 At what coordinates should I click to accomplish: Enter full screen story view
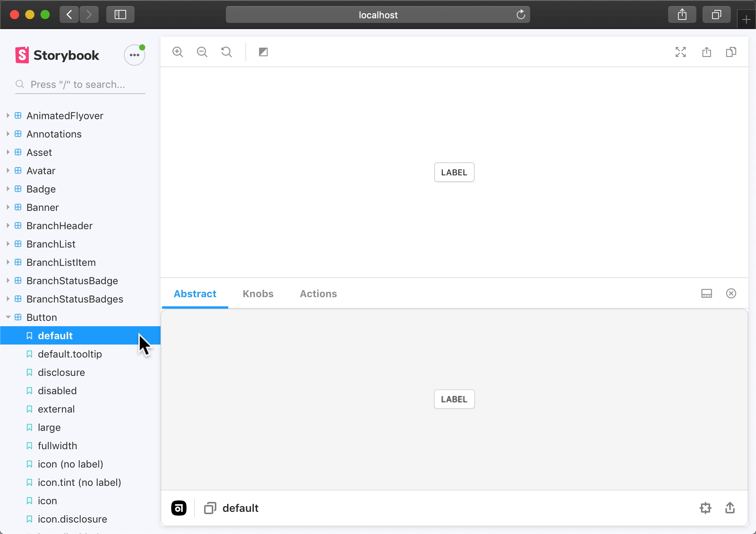[x=681, y=52]
